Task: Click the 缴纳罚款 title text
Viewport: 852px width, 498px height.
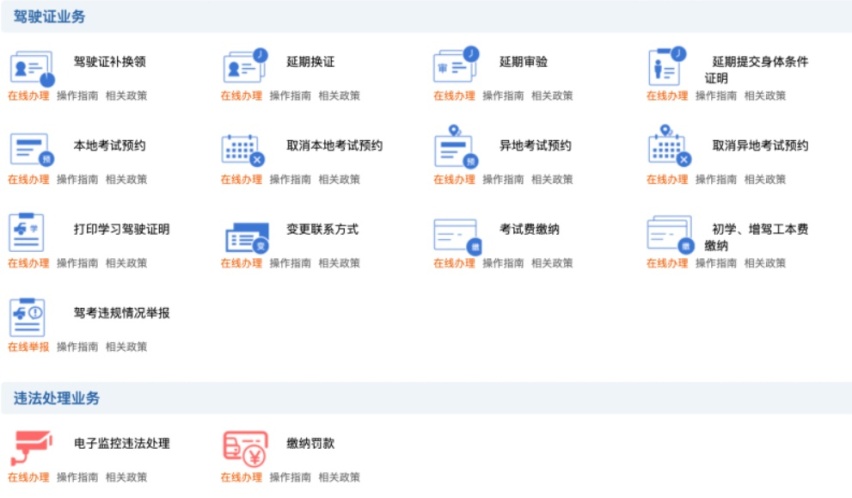Action: pyautogui.click(x=310, y=443)
